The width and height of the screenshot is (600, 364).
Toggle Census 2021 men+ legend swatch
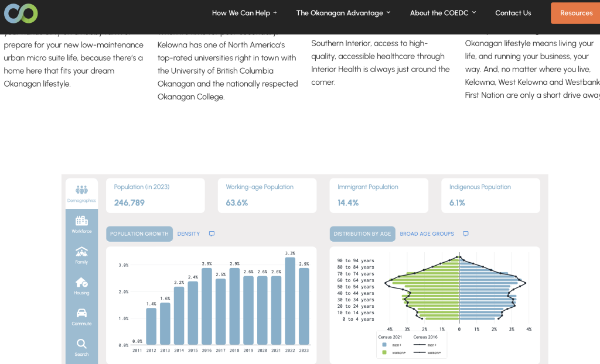pyautogui.click(x=384, y=345)
